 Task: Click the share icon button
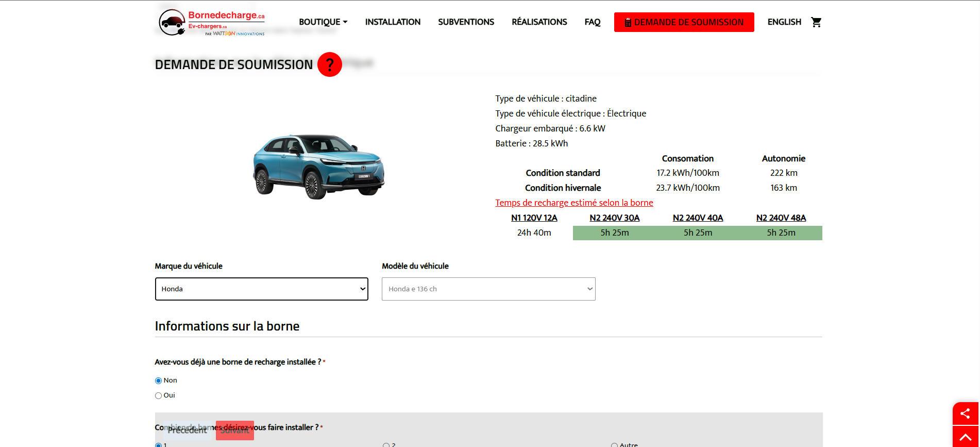pos(966,413)
